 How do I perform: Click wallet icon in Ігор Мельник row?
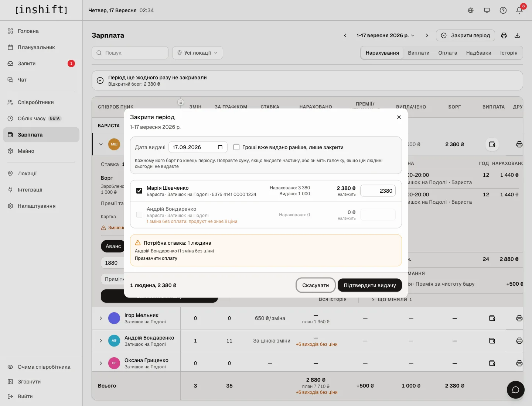pos(492,318)
